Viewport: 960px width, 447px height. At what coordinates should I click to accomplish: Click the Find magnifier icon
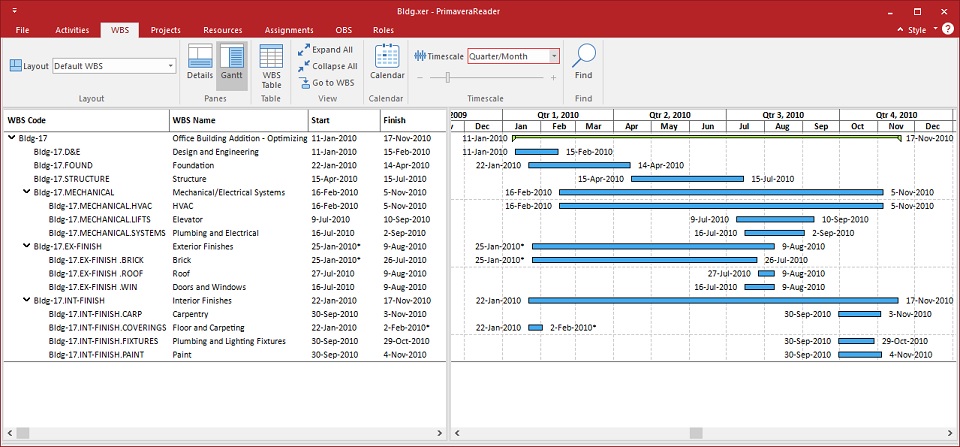(x=583, y=62)
